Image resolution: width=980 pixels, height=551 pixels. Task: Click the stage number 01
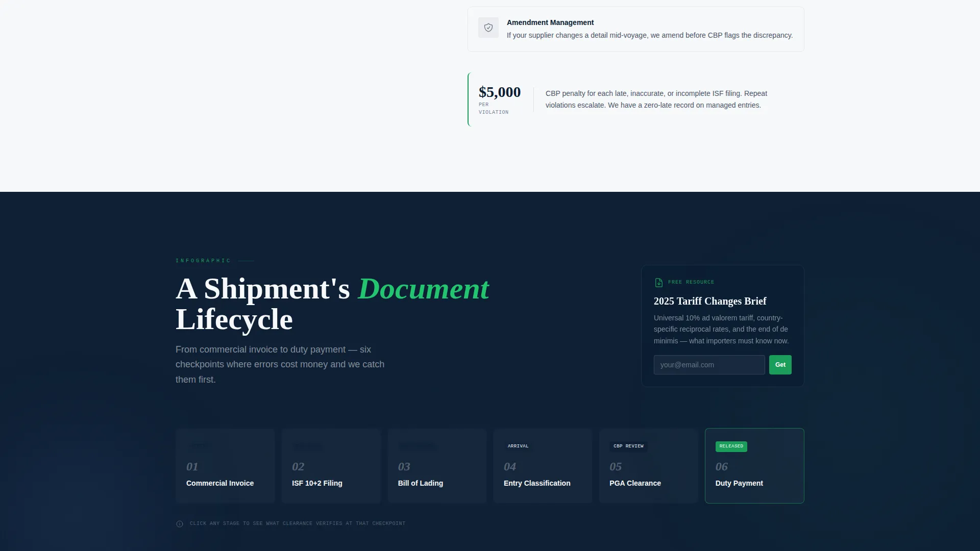192,466
